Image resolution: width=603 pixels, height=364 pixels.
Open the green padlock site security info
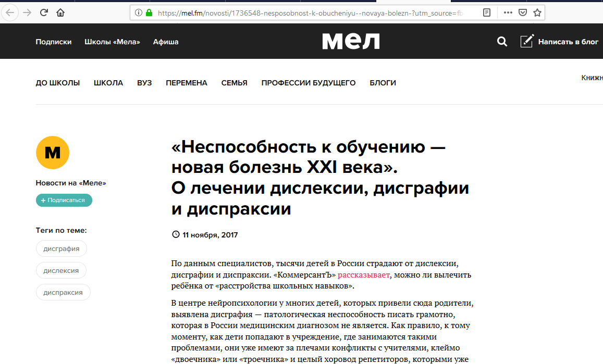149,12
